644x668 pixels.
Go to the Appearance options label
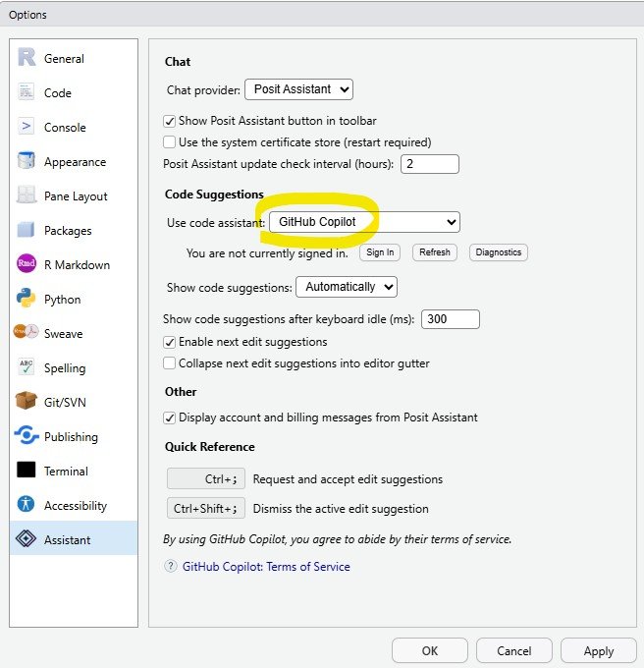(x=75, y=162)
